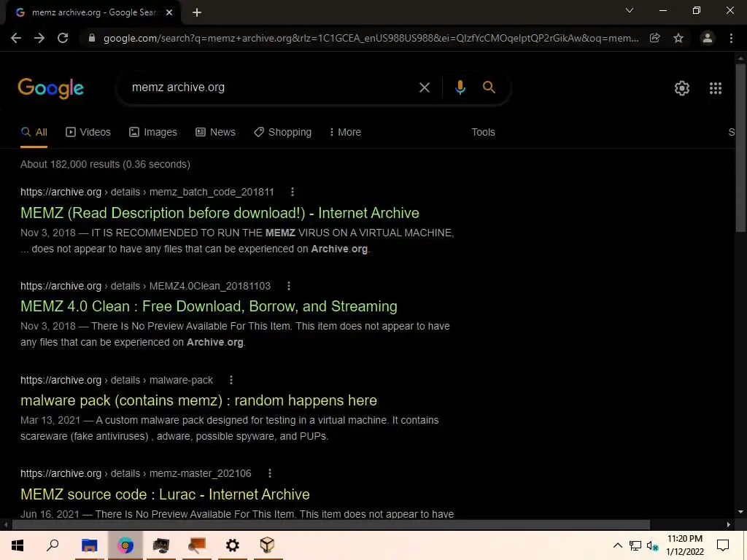Share this page using the share icon

tap(655, 38)
